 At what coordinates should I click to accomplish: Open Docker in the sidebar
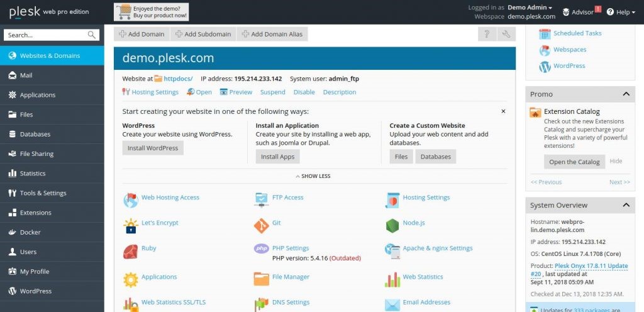(x=52, y=232)
